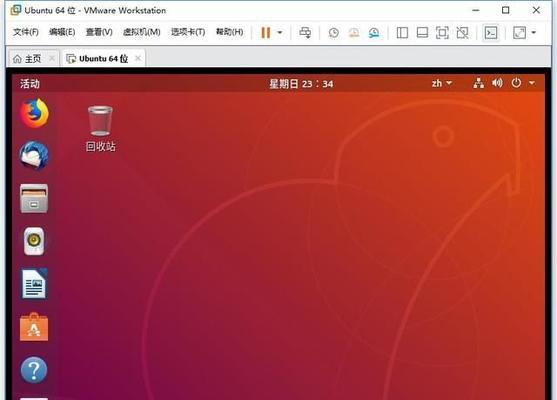This screenshot has height=400, width=557.
Task: Open the clock calendar 星期日 23:34
Action: click(301, 84)
